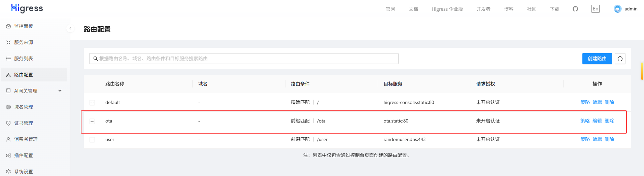
Task: Open 策略 for the default route
Action: coord(585,102)
